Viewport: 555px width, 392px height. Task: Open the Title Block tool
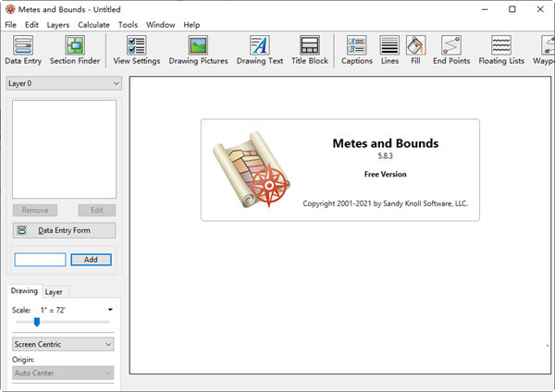[310, 50]
